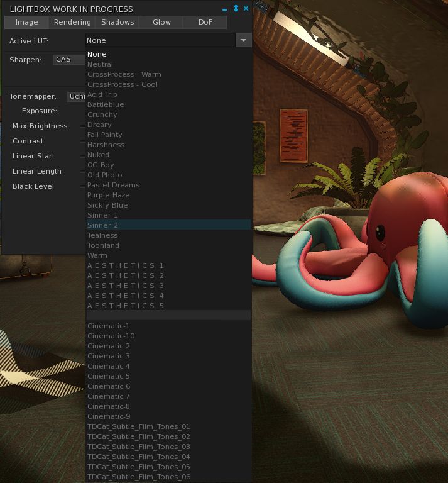Pick TDCat_Subtle_Film_Tones_04
The width and height of the screenshot is (448, 483).
[168, 457]
